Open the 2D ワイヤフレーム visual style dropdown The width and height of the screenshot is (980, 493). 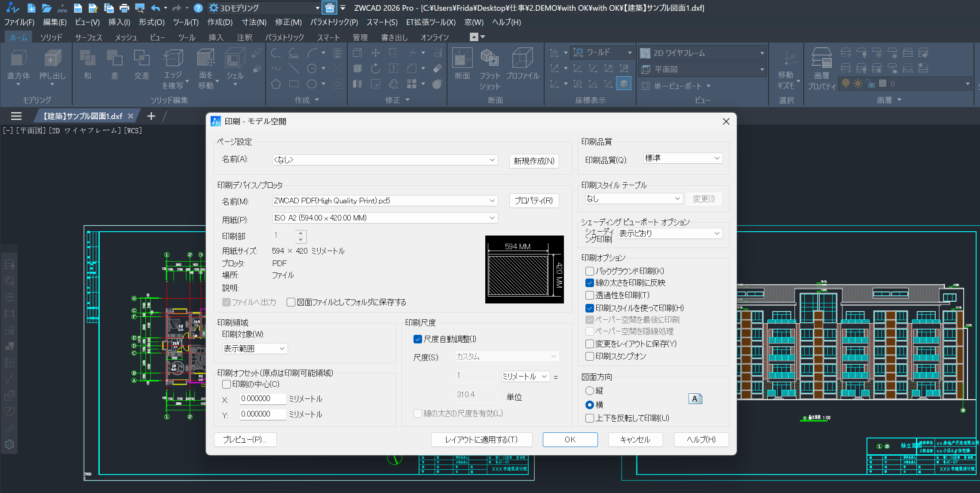761,52
